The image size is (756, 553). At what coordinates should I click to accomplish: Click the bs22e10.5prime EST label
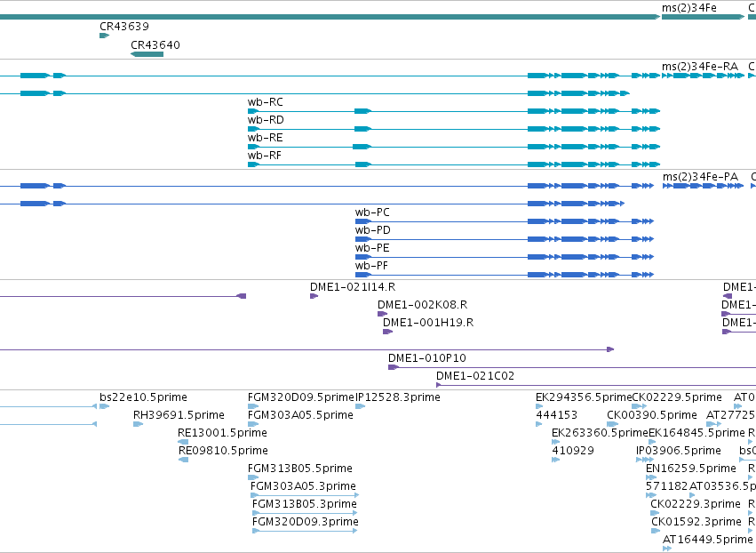[143, 397]
